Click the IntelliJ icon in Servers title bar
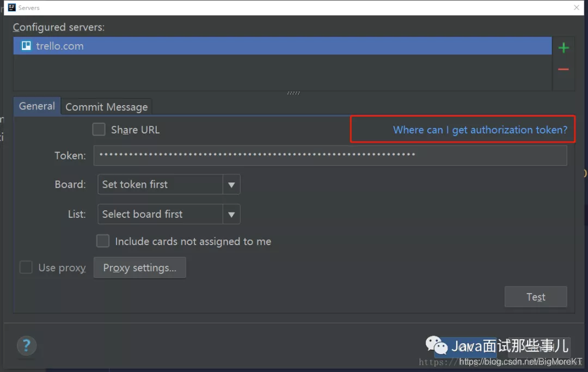The height and width of the screenshot is (372, 588). (11, 8)
